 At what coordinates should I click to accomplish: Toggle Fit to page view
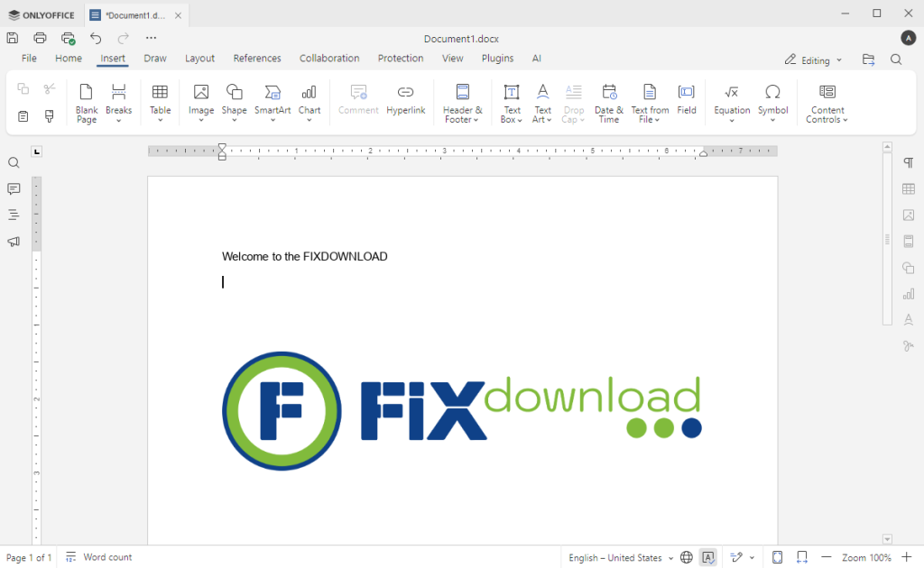point(777,558)
